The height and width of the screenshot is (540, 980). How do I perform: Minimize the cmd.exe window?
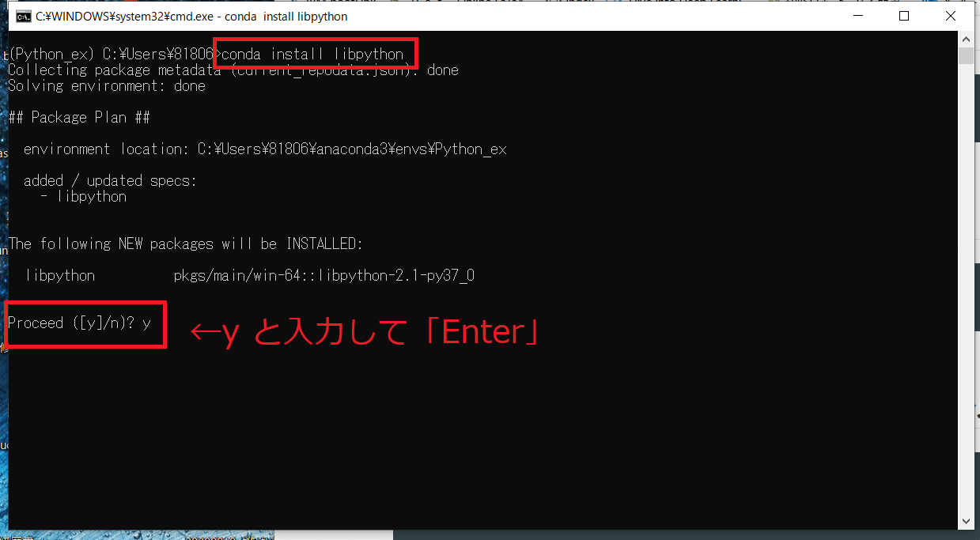[859, 16]
